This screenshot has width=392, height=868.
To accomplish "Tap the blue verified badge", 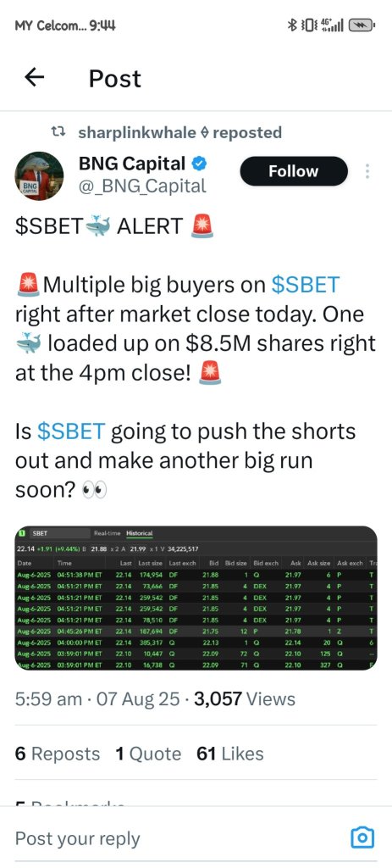I will (200, 164).
